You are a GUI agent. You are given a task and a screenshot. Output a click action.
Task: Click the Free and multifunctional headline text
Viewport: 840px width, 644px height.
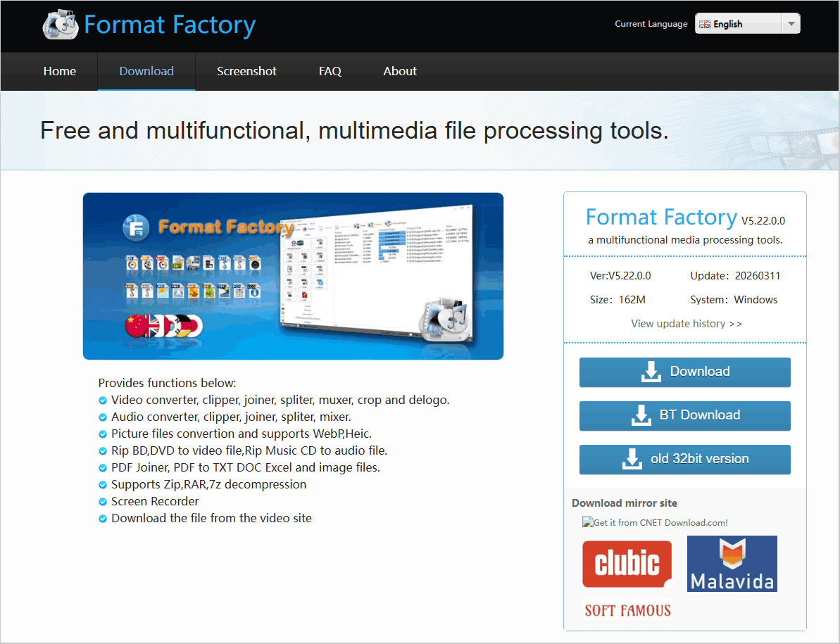[x=355, y=131]
